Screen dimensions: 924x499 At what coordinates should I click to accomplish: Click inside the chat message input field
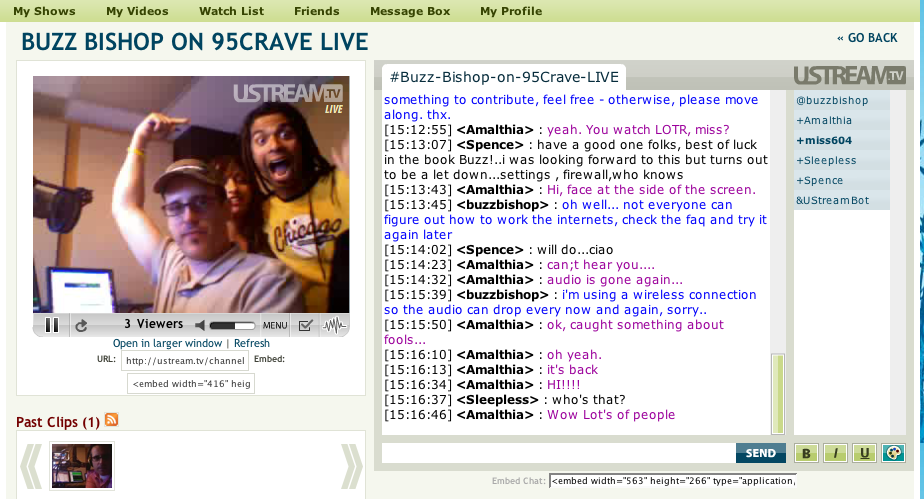click(x=558, y=453)
